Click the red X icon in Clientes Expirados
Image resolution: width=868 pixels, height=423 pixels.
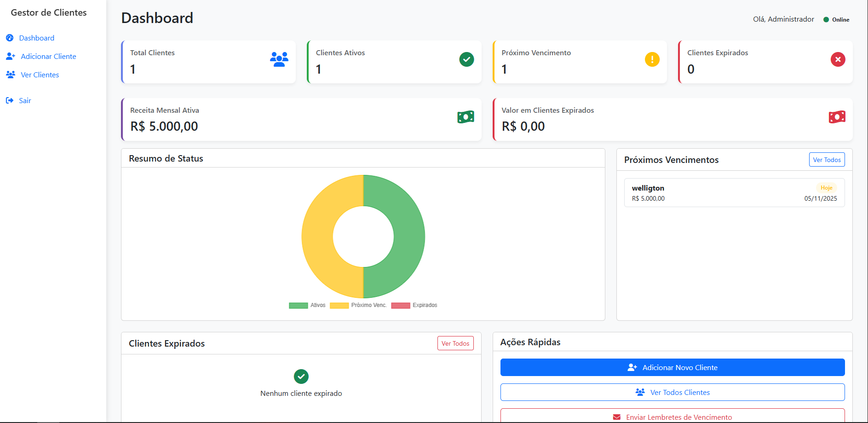[x=838, y=59]
